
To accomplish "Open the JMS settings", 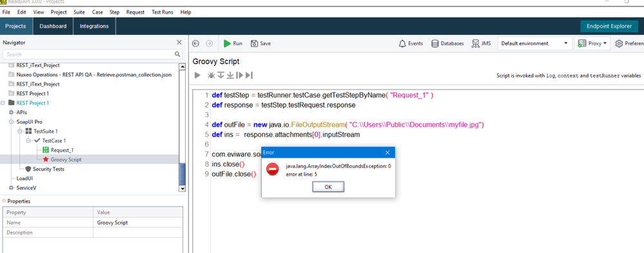I will coord(482,44).
